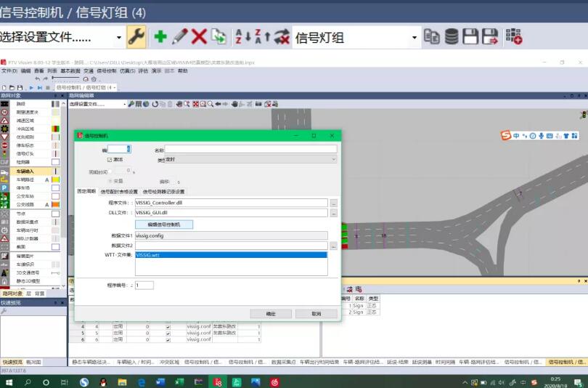Screen dimensions: 588x388
Task: Switch to the 数据采集点 bottom tab
Action: 284,362
